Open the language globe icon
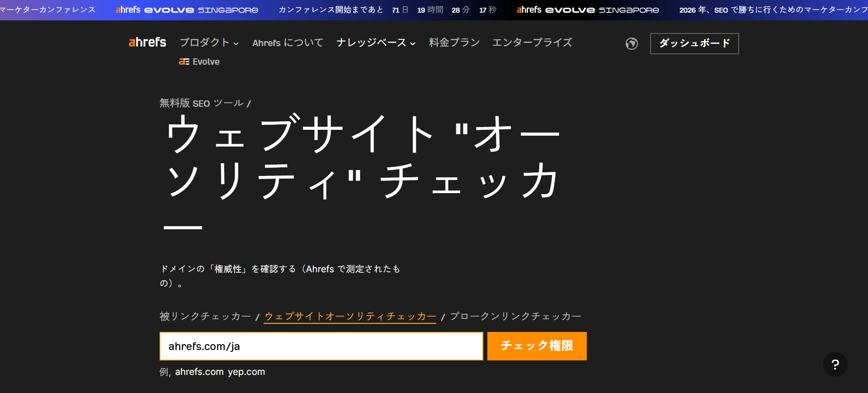This screenshot has width=868, height=393. 632,43
